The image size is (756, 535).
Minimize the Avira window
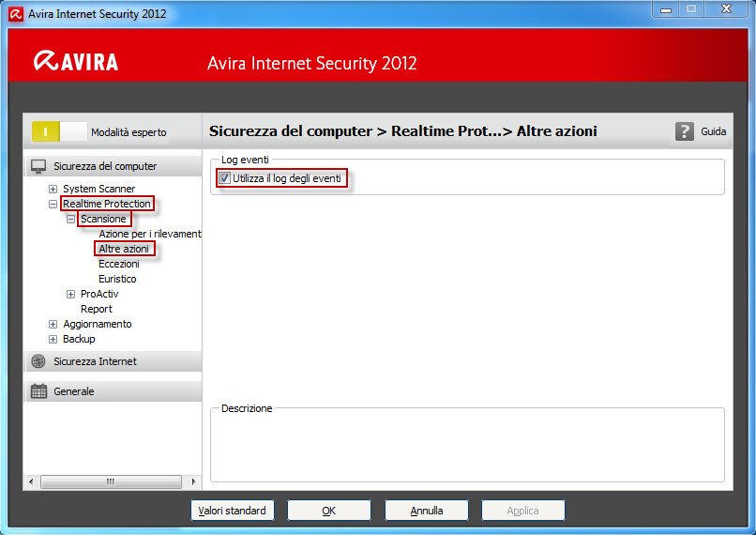pyautogui.click(x=666, y=9)
